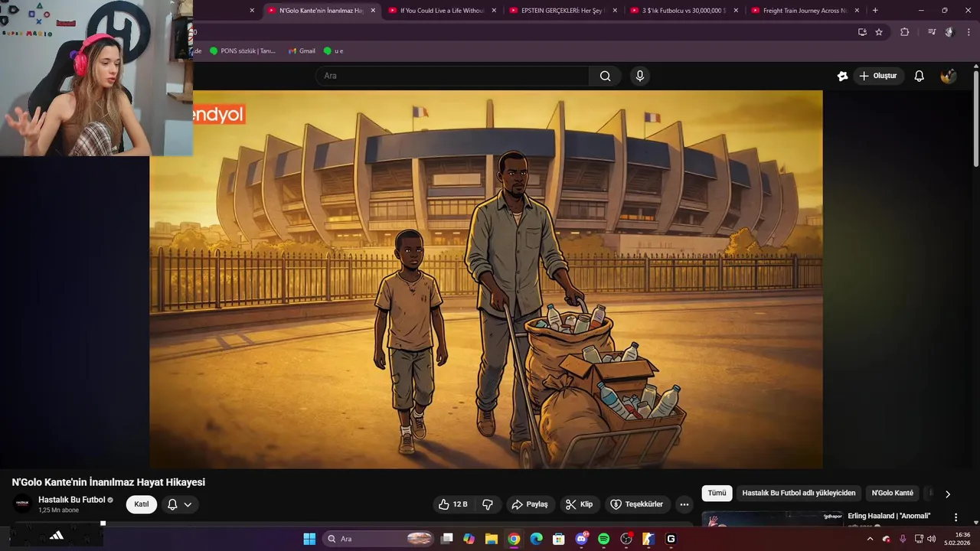Click the install/cast icon in address bar

click(862, 32)
